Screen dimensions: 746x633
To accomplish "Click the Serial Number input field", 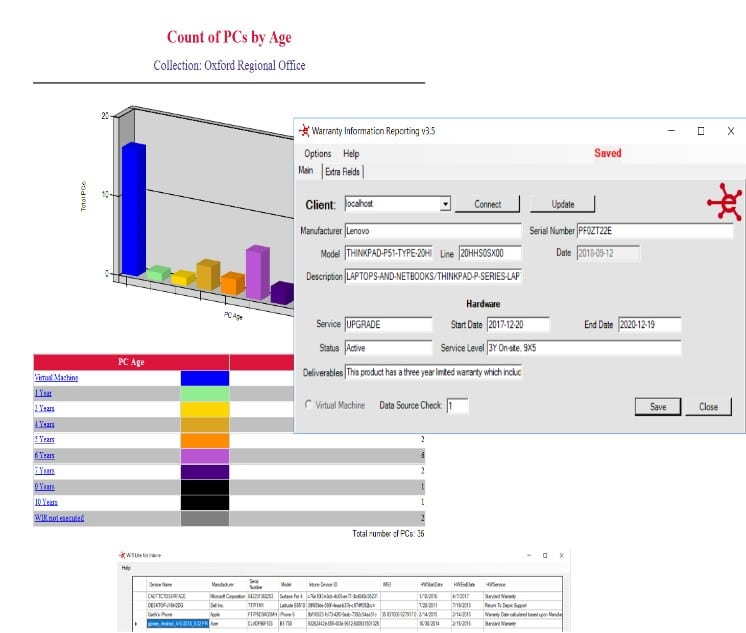I will [x=655, y=231].
